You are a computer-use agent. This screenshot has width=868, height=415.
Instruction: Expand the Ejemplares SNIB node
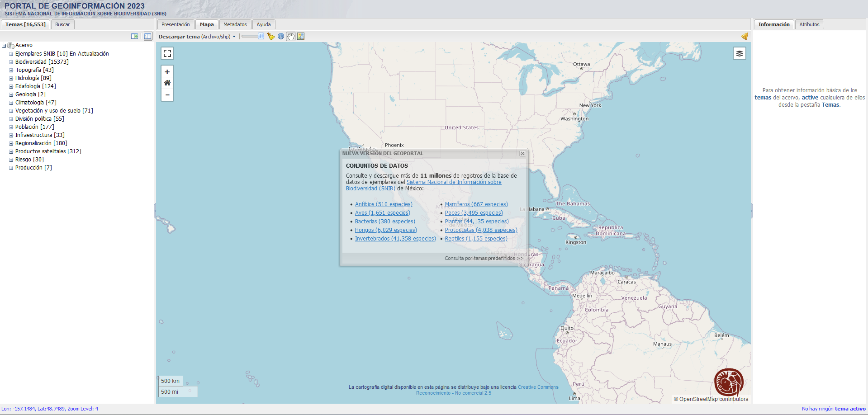pyautogui.click(x=11, y=54)
